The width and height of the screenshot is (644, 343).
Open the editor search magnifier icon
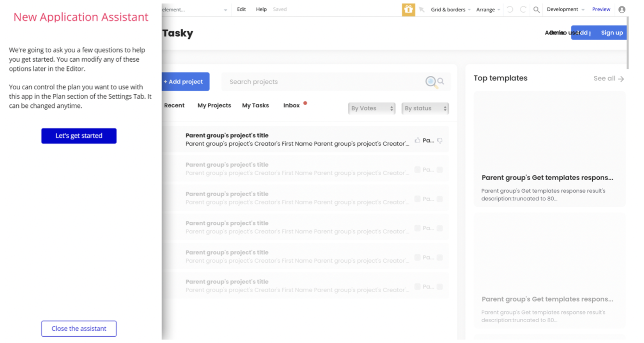536,10
